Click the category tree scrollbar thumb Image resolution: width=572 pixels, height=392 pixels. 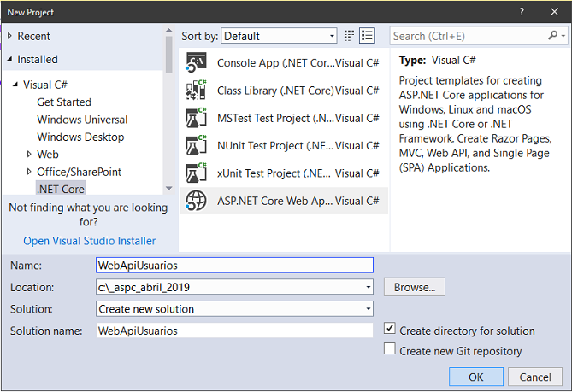point(168,55)
